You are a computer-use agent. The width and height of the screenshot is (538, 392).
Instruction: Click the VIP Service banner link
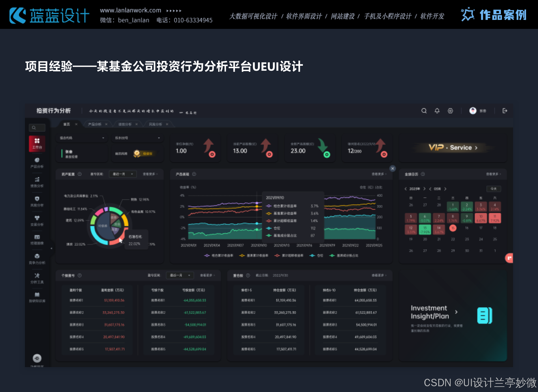click(x=453, y=148)
